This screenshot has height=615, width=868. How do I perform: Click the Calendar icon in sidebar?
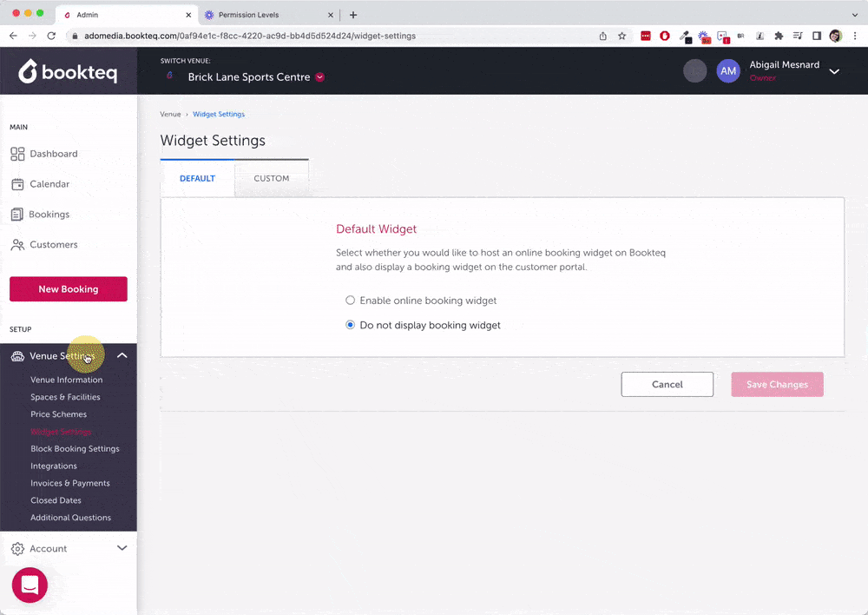tap(17, 184)
